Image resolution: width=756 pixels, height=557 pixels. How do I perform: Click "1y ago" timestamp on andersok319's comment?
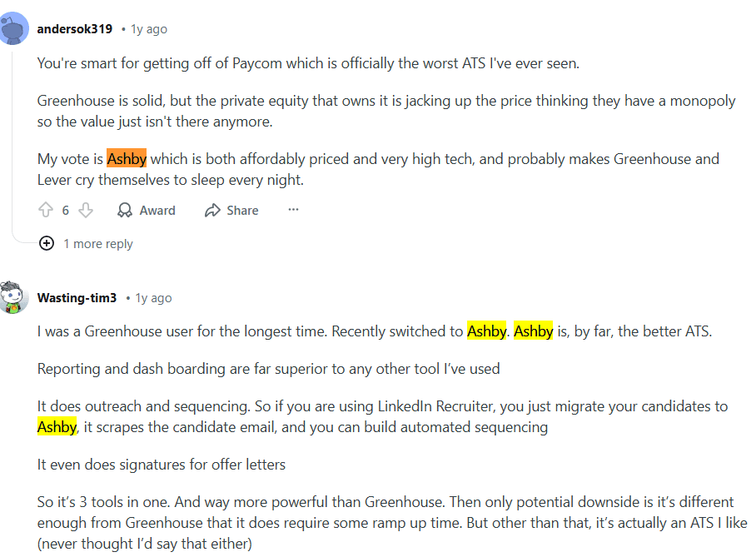coord(148,29)
